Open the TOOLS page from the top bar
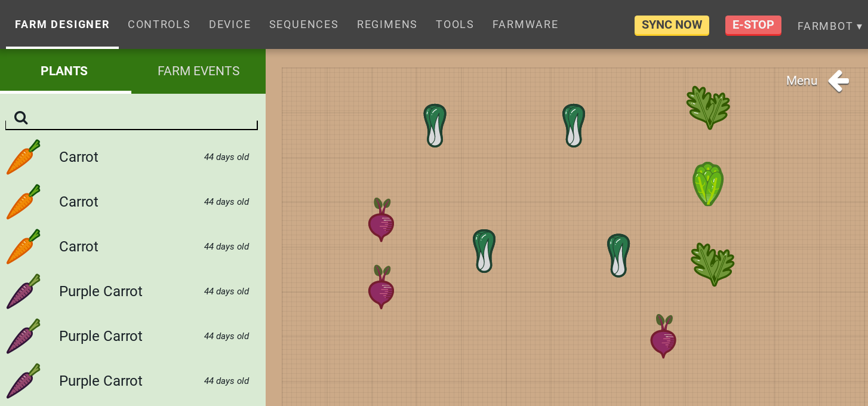The image size is (868, 406). (454, 24)
